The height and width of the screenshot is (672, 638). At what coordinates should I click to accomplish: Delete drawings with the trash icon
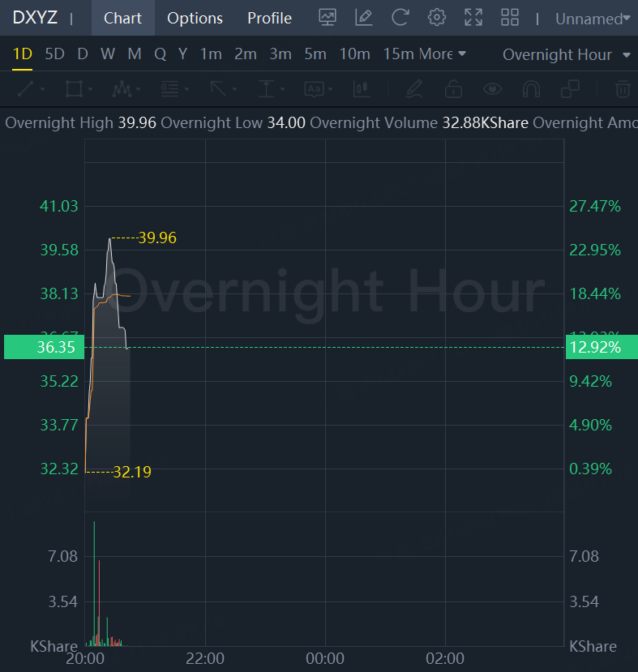(x=623, y=89)
